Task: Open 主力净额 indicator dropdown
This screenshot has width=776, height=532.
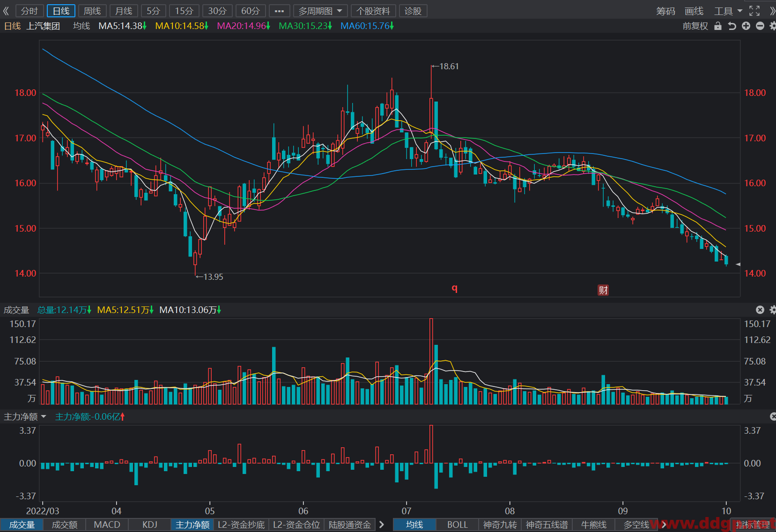Action: (x=25, y=416)
